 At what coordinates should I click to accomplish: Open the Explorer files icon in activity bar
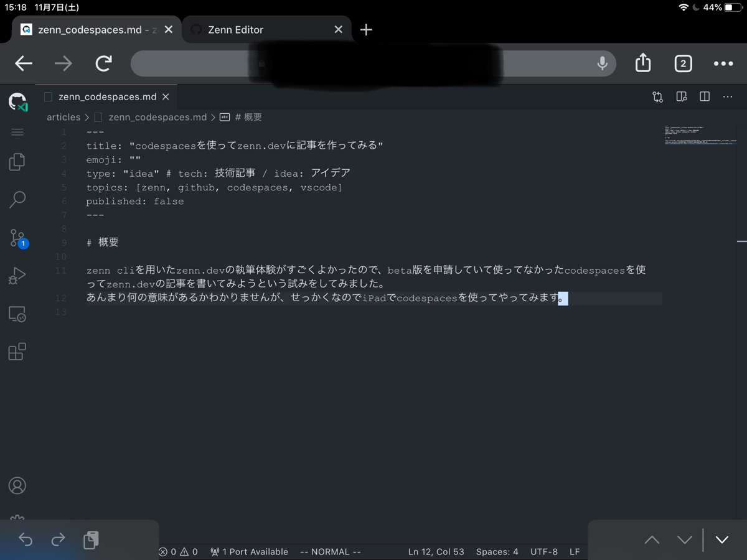pyautogui.click(x=17, y=162)
